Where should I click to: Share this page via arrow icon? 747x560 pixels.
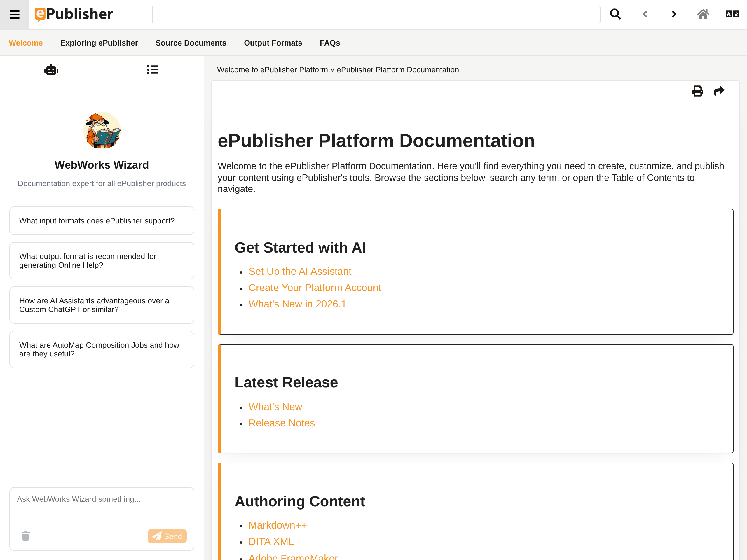tap(719, 91)
